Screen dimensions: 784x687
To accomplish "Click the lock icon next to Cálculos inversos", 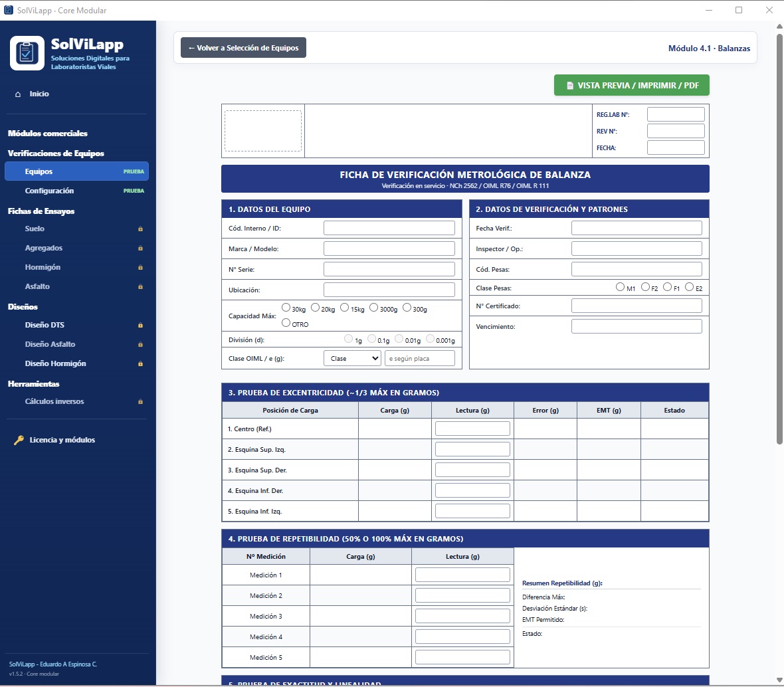I will [140, 402].
